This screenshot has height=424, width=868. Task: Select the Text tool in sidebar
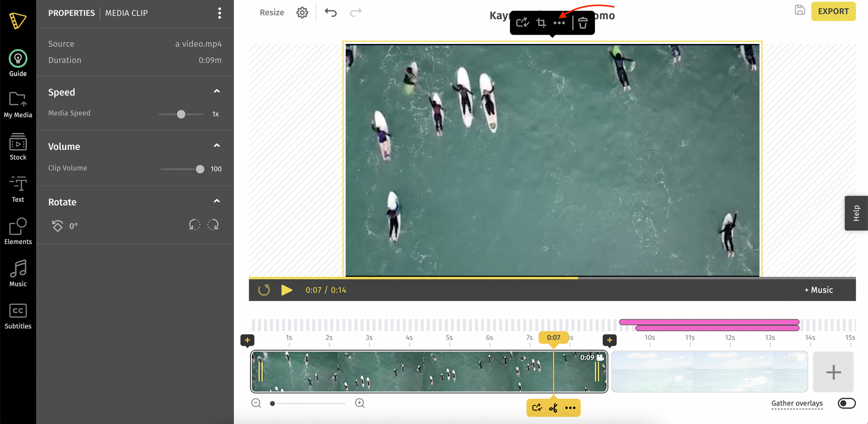(x=18, y=189)
